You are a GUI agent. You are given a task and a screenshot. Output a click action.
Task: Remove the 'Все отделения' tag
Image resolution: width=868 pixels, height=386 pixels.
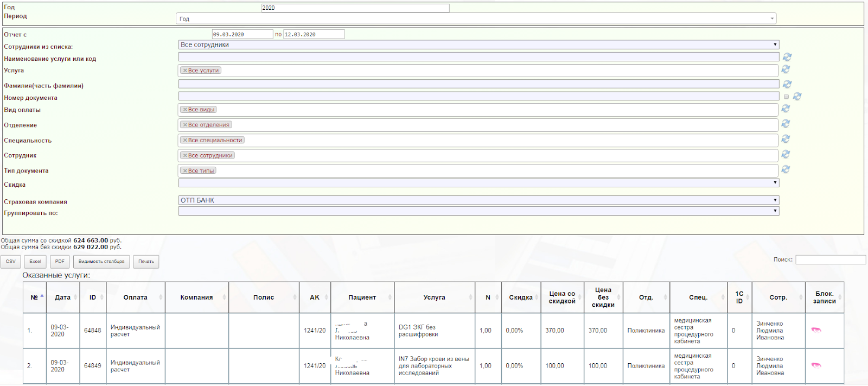[x=185, y=125]
